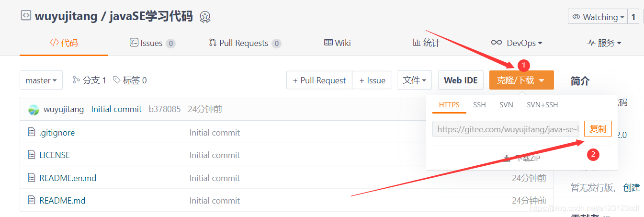Click Initial commit in the README.md row

(215, 201)
